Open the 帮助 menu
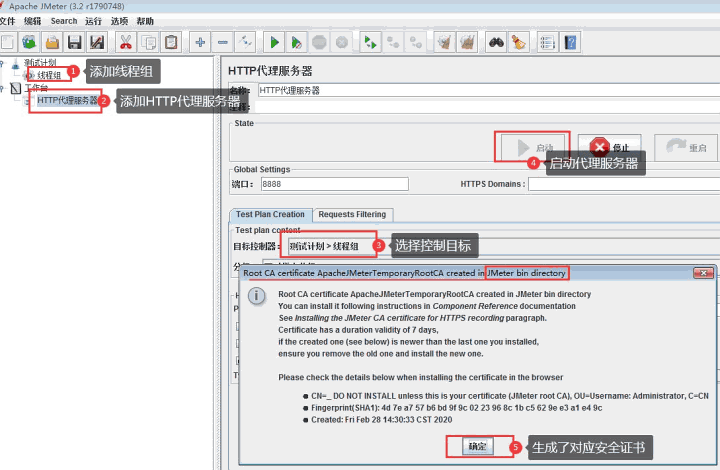This screenshot has width=720, height=470. pyautogui.click(x=145, y=21)
